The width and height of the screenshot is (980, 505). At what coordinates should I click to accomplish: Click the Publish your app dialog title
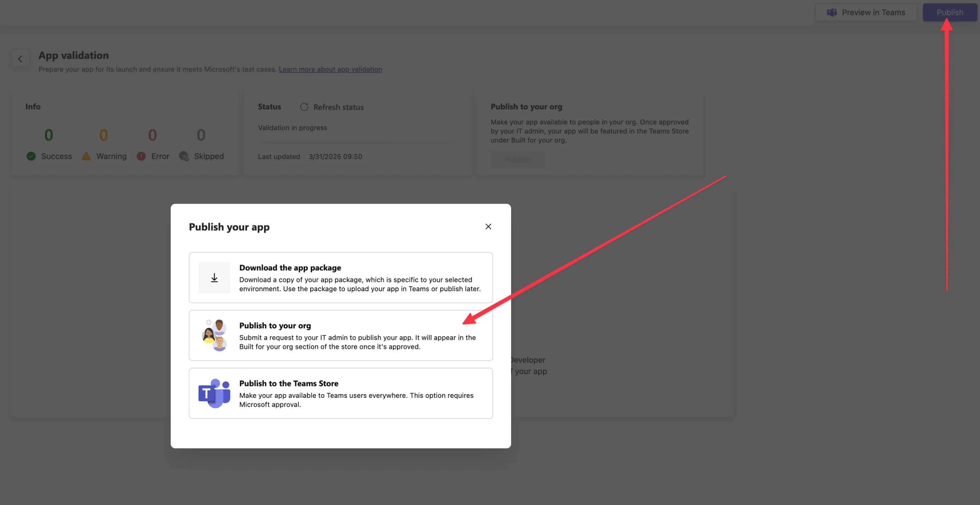click(229, 227)
